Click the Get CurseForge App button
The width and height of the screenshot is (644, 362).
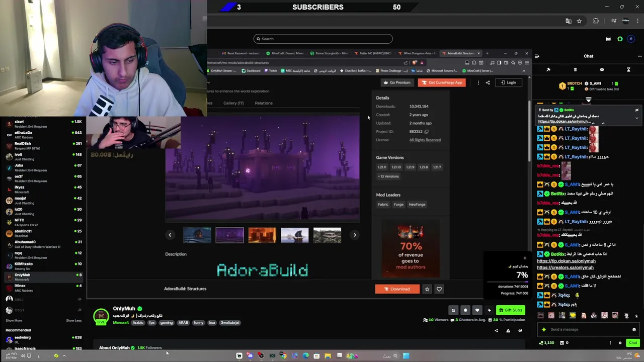(442, 82)
